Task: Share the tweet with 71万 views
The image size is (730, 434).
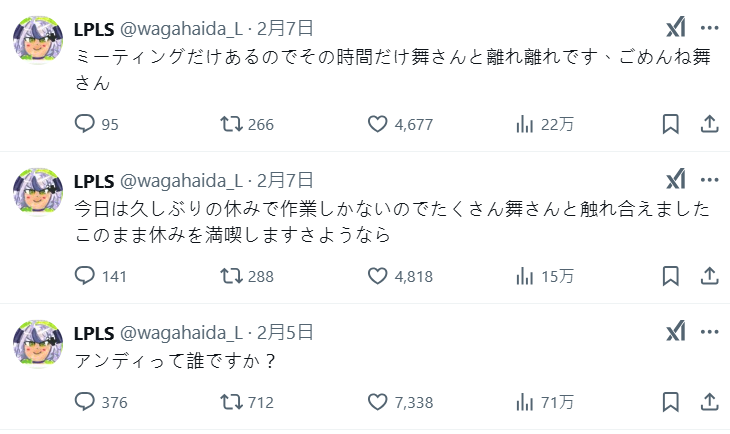Action: click(709, 402)
